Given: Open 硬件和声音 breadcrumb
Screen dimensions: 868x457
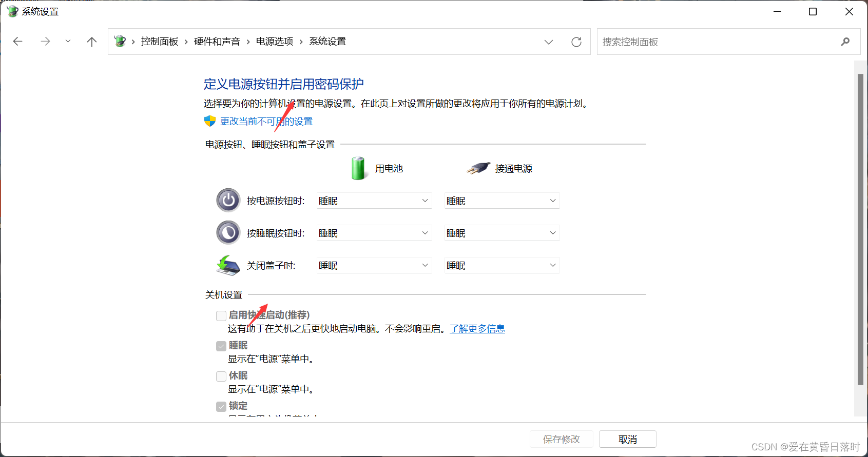Looking at the screenshot, I should (x=217, y=42).
